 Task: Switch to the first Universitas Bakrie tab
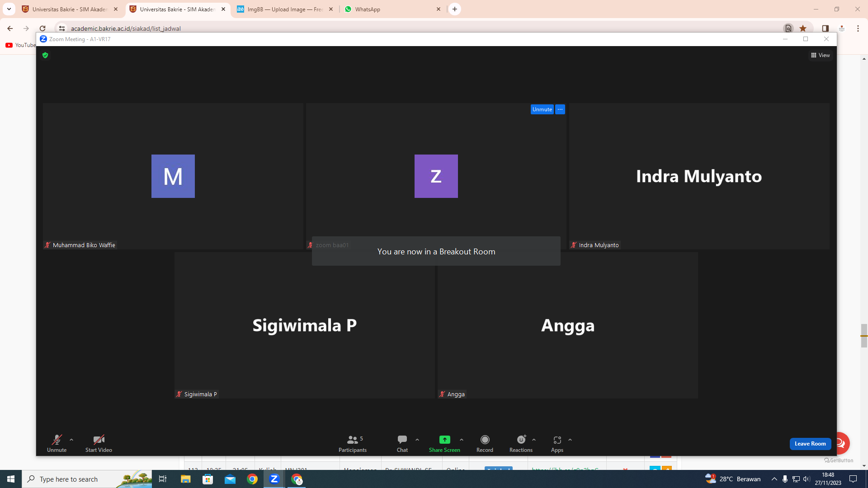coord(70,9)
